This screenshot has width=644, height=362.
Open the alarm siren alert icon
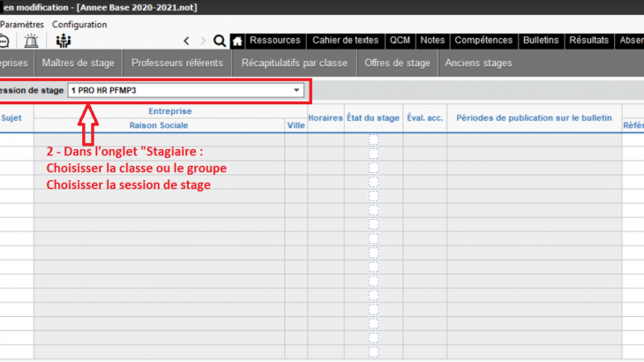coord(31,41)
